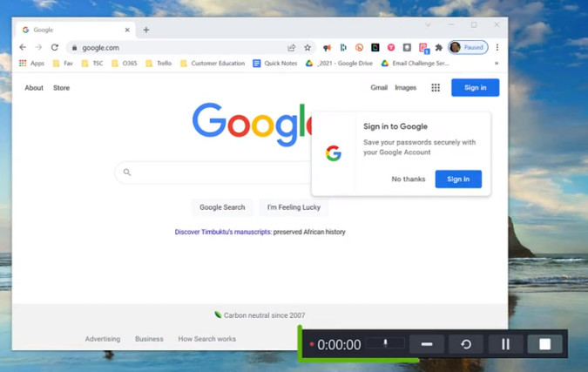Screen dimensions: 588x372
Task: Open a new tab with plus button
Action: click(x=146, y=30)
